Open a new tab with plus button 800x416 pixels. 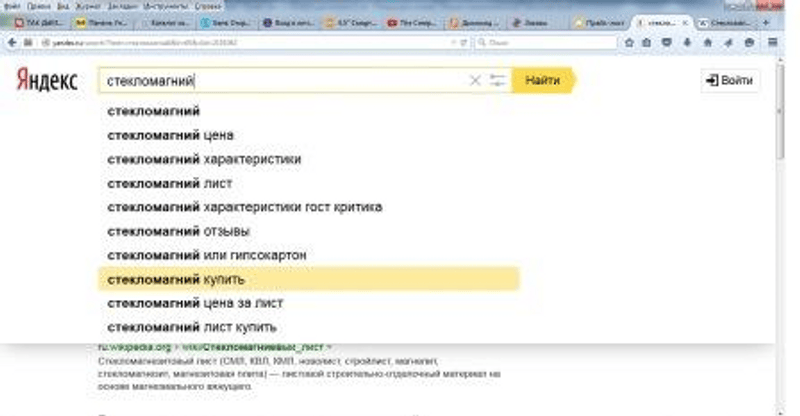766,22
